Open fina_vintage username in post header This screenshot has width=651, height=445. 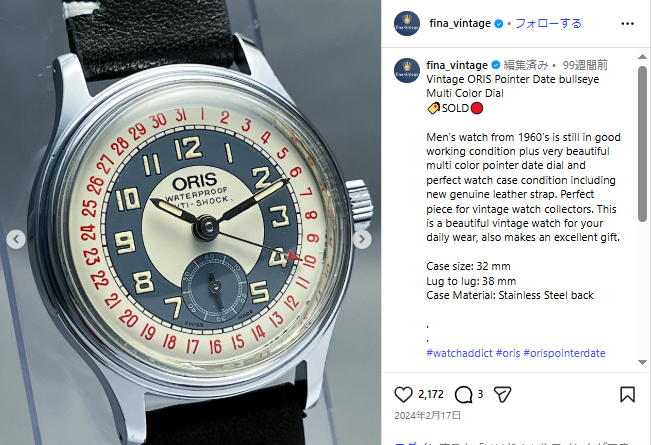(460, 23)
